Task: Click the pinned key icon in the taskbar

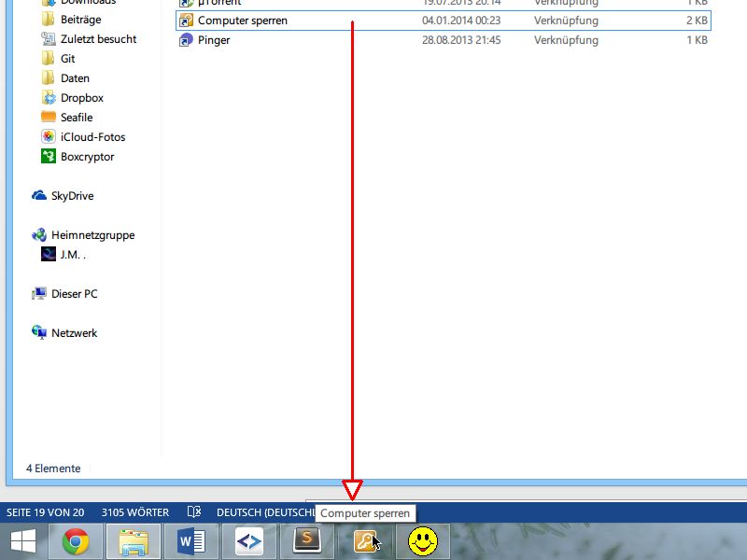Action: click(x=365, y=541)
